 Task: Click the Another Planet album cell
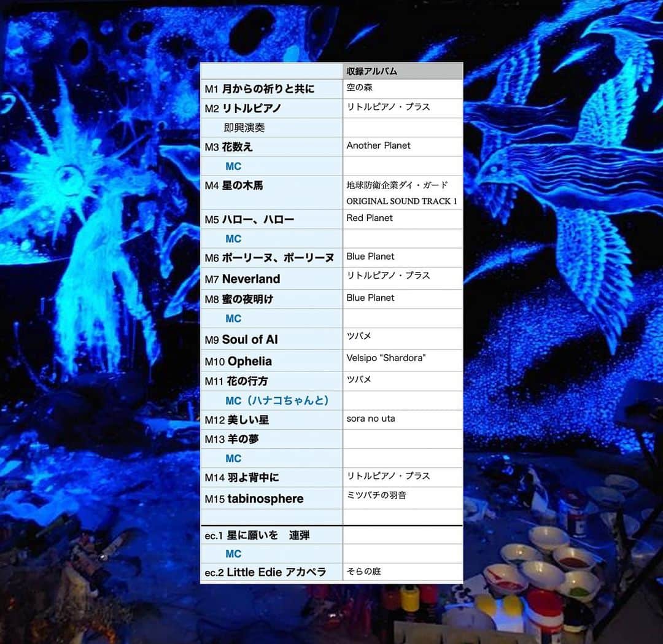(403, 147)
